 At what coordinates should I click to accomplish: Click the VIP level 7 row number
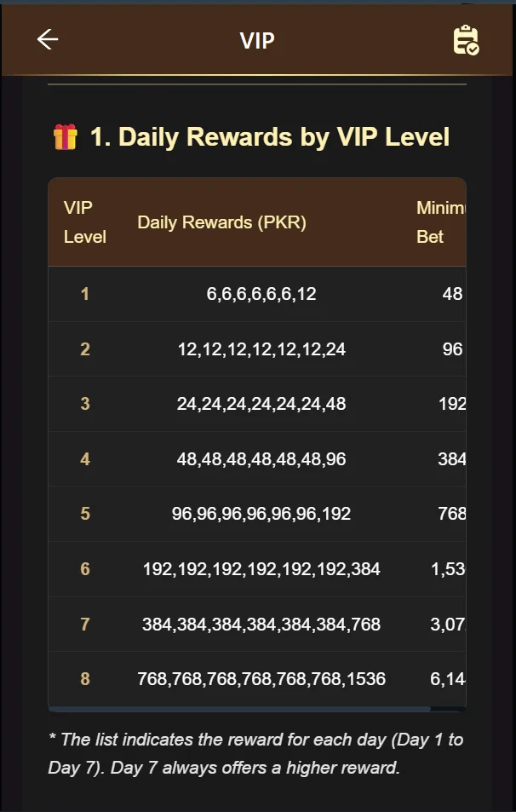(x=84, y=625)
